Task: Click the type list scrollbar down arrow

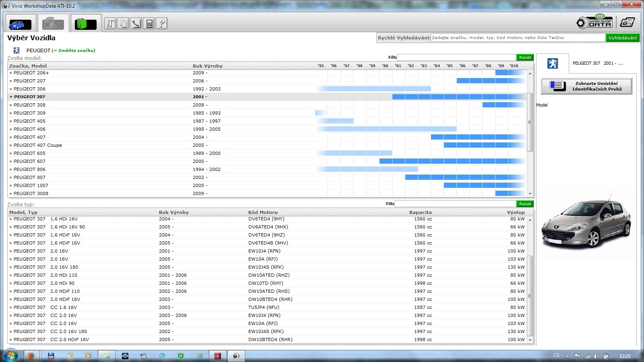Action: coord(530,340)
